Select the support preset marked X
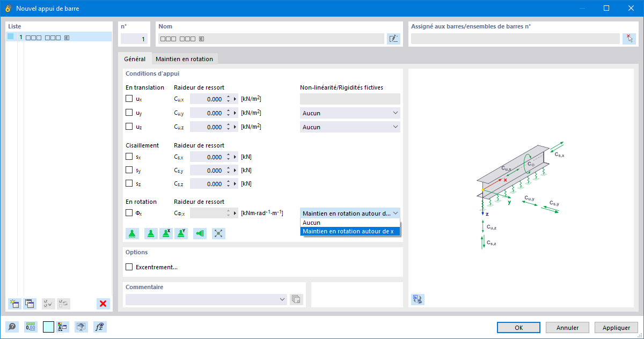The width and height of the screenshot is (644, 339). [x=166, y=233]
